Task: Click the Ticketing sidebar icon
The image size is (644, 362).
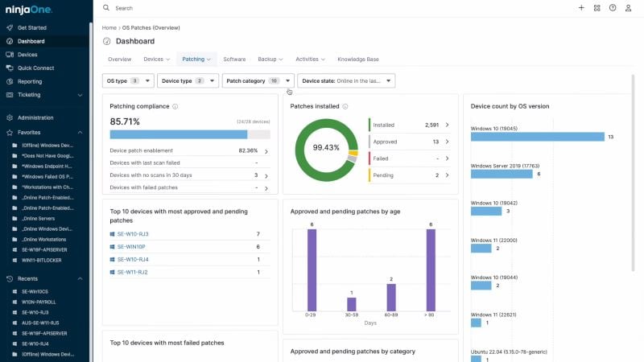Action: pyautogui.click(x=10, y=95)
